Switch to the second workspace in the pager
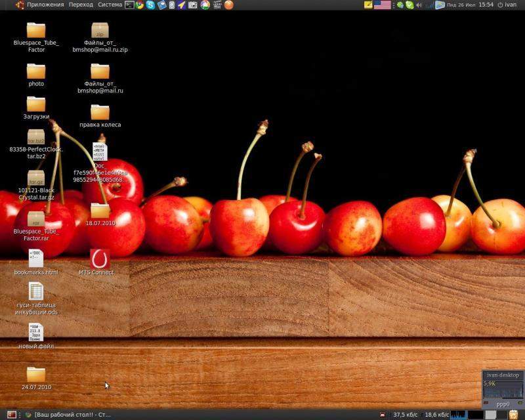525x420 pixels. pos(491,415)
